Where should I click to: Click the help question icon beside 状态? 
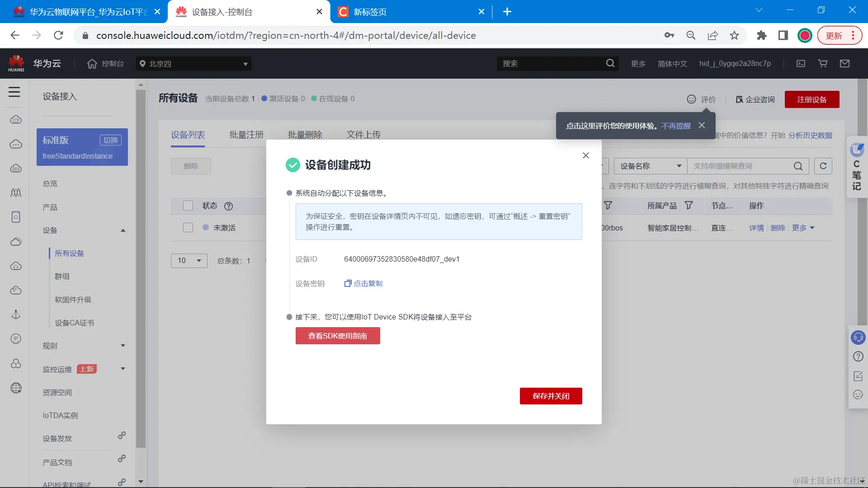tap(228, 206)
